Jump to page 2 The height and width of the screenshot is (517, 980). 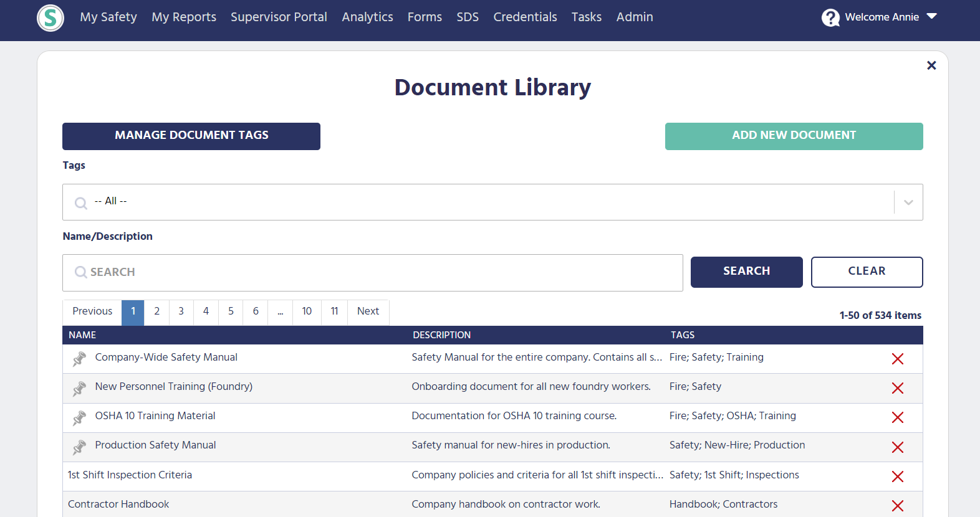click(x=156, y=312)
